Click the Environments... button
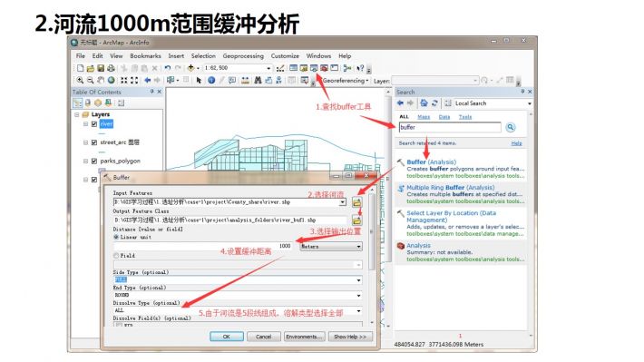 coord(305,337)
